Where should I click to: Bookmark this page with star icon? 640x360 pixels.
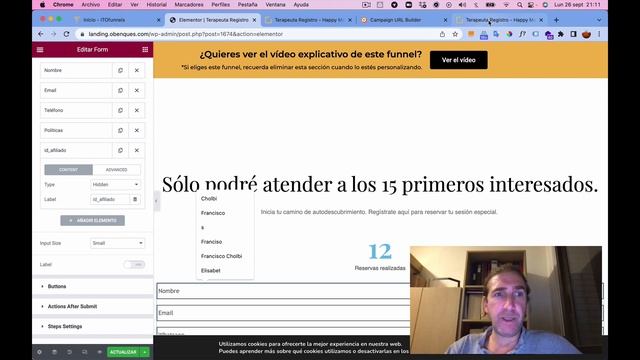tap(455, 34)
